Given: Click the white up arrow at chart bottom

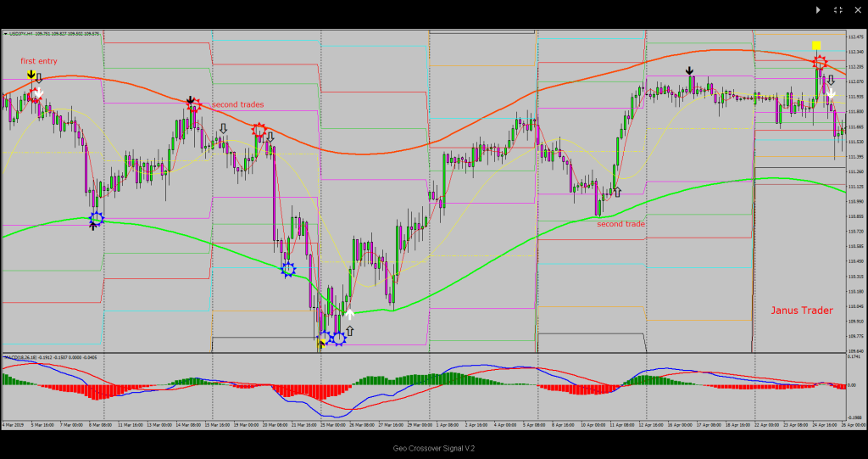Looking at the screenshot, I should point(349,315).
